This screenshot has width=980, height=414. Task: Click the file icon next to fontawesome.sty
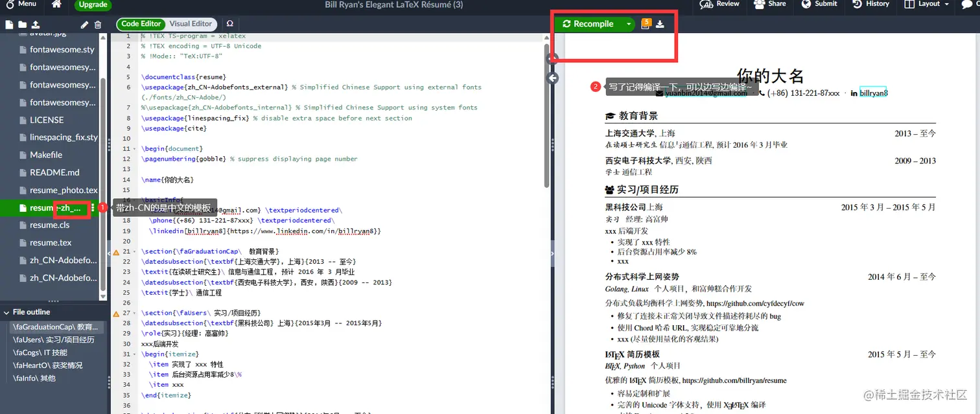pyautogui.click(x=23, y=49)
